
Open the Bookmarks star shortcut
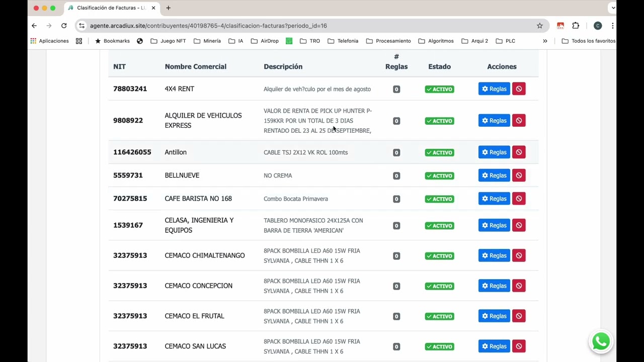[112, 41]
